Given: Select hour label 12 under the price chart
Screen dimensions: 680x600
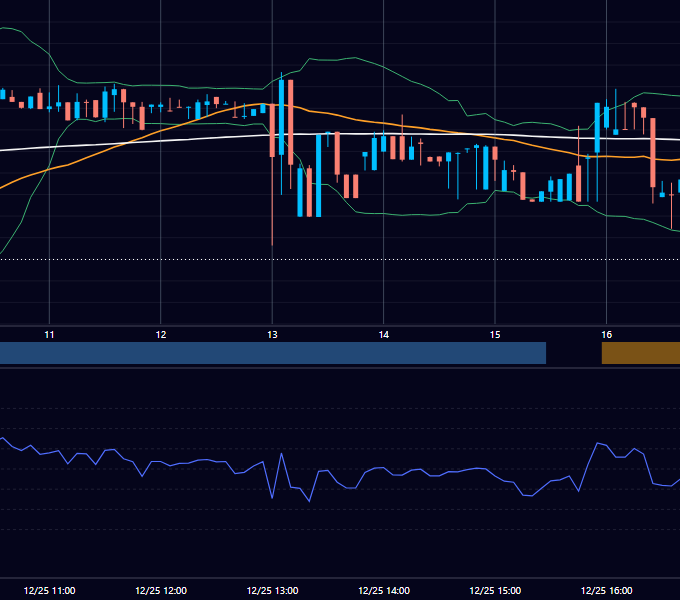Looking at the screenshot, I should coord(161,335).
